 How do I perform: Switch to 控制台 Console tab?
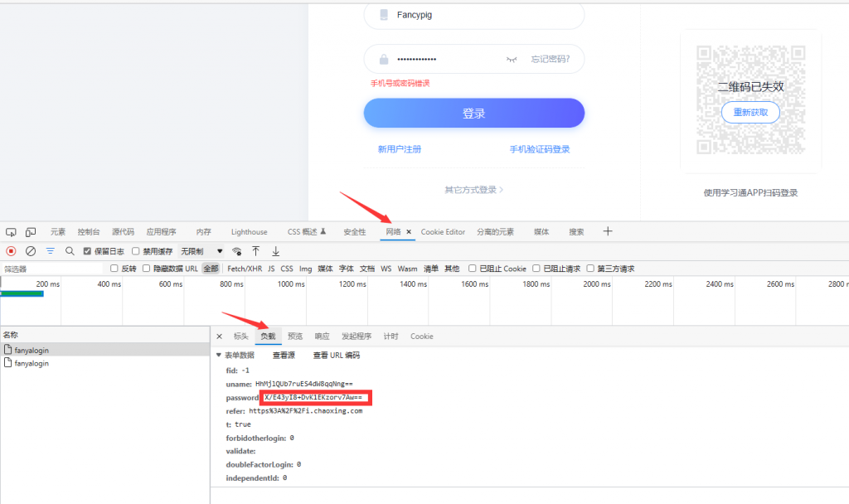click(x=88, y=232)
